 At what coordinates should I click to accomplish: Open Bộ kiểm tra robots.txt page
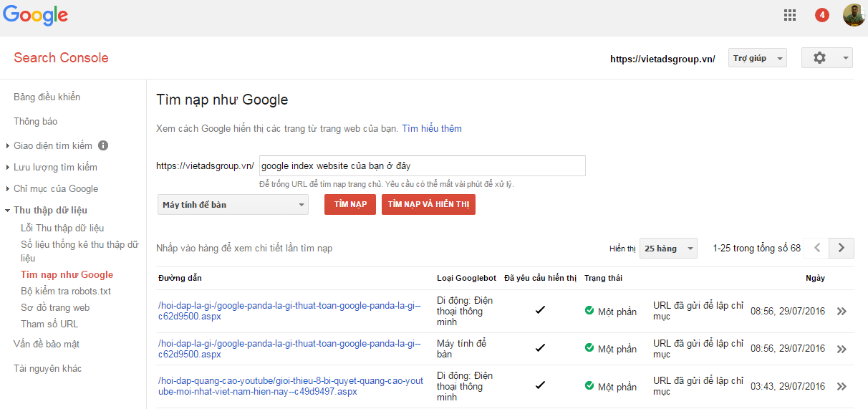point(66,291)
